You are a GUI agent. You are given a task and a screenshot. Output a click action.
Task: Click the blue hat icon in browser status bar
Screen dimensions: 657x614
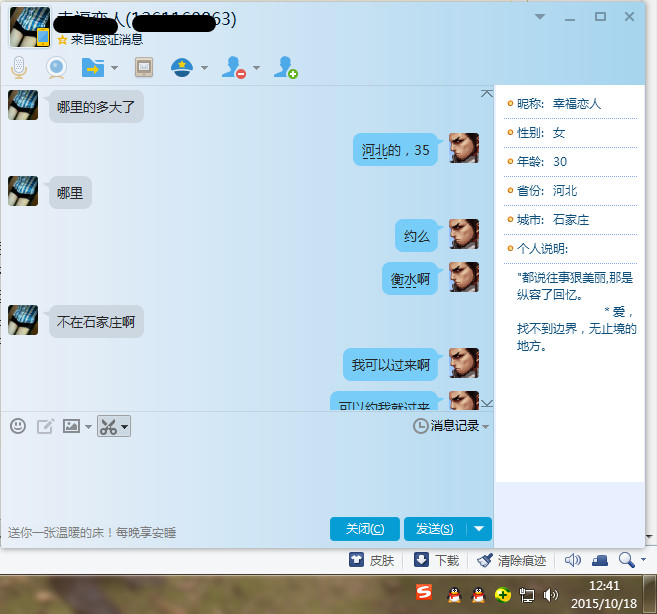[600, 560]
